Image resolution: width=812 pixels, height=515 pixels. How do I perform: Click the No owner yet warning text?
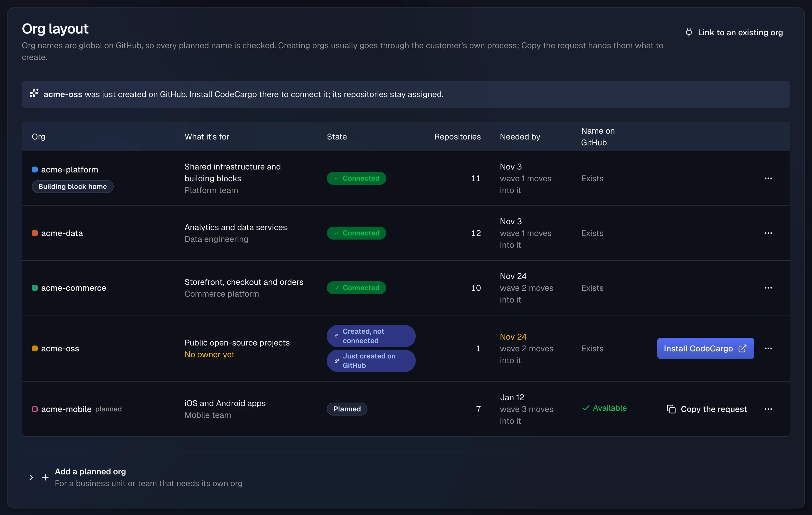click(x=209, y=355)
